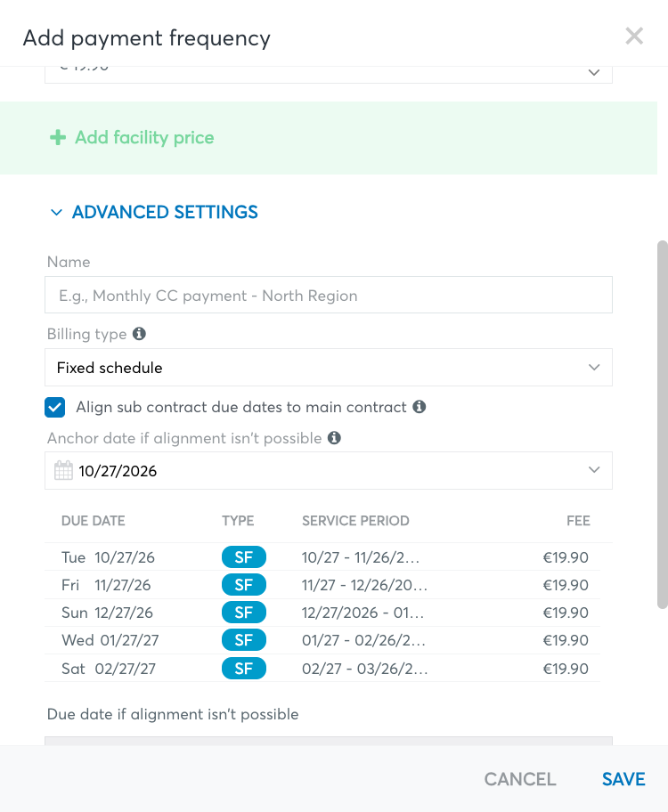Click SF badge in Tue 10/27/26 row
Screen dimensions: 668x812
pos(243,557)
